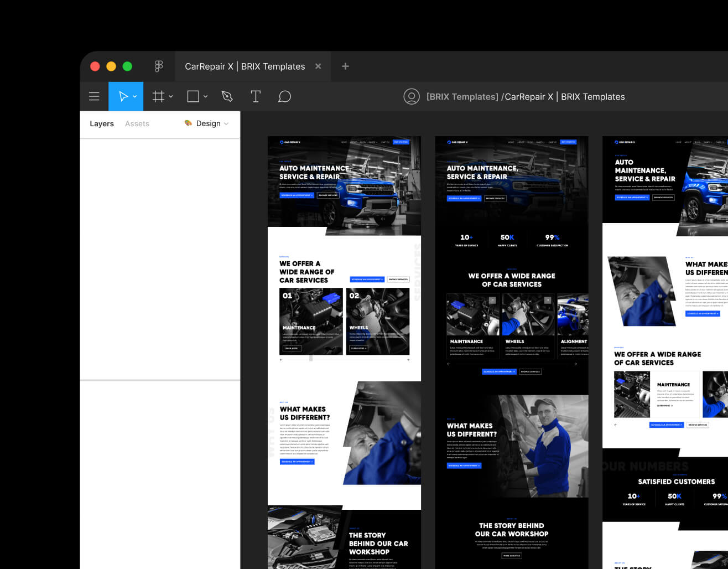Expand the Move tool options chevron
This screenshot has width=728, height=569.
click(x=133, y=97)
